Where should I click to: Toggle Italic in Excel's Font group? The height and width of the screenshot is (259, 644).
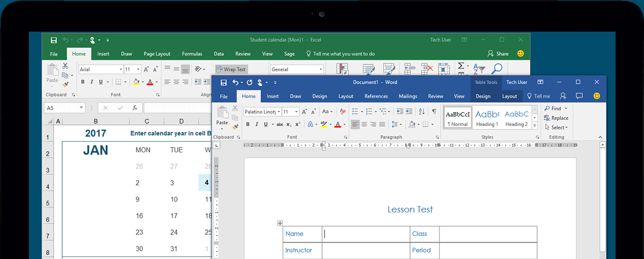[x=92, y=82]
